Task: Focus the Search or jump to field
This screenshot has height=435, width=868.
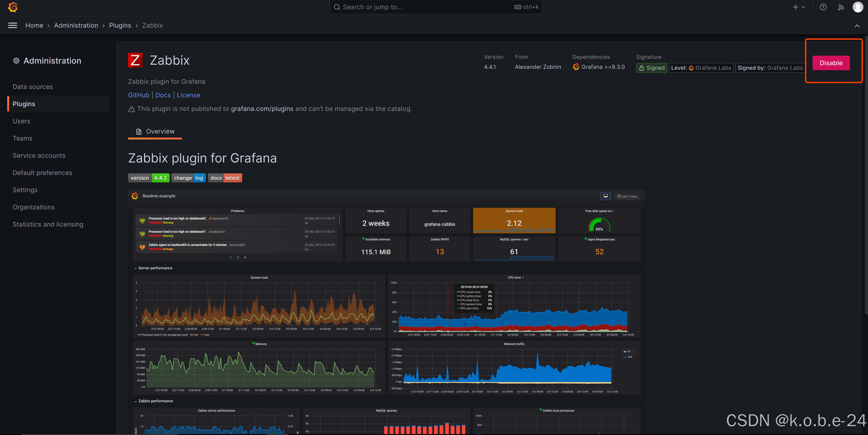Action: [436, 7]
